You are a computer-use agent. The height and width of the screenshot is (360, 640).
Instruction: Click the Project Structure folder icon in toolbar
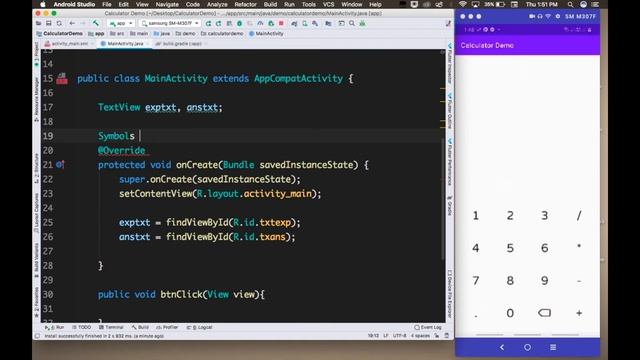329,24
